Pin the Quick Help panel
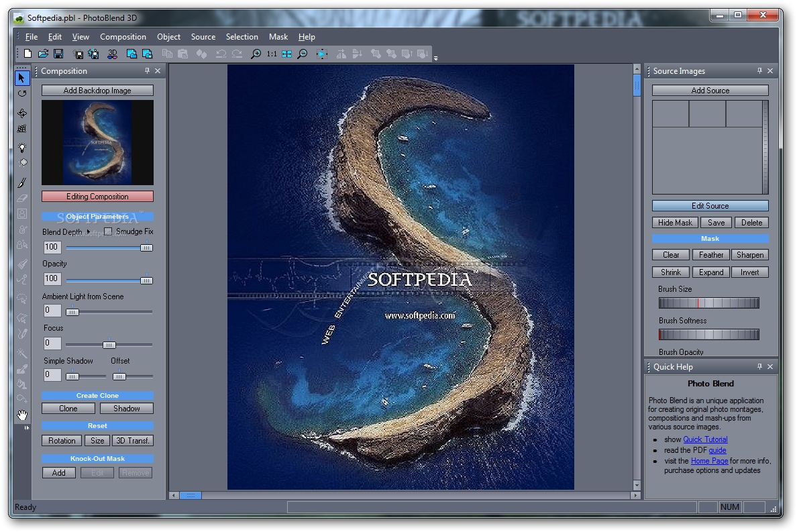Viewport: 797px width, 532px height. 760,366
